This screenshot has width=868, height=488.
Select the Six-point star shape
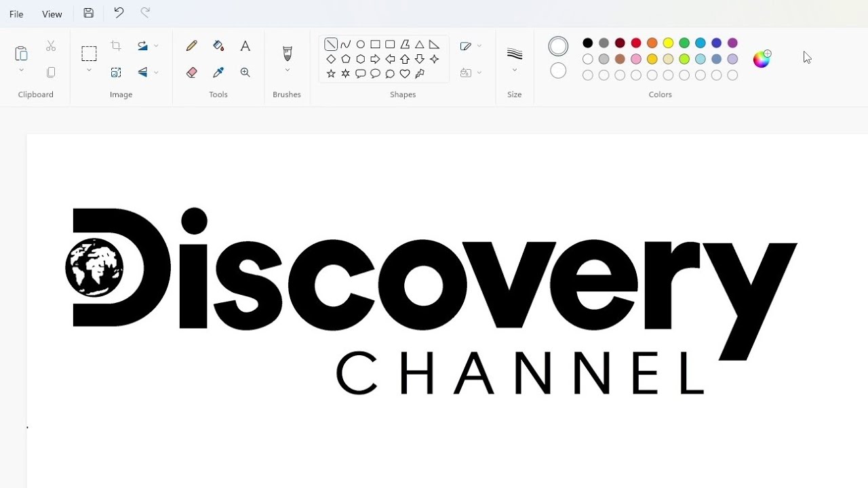click(x=346, y=73)
